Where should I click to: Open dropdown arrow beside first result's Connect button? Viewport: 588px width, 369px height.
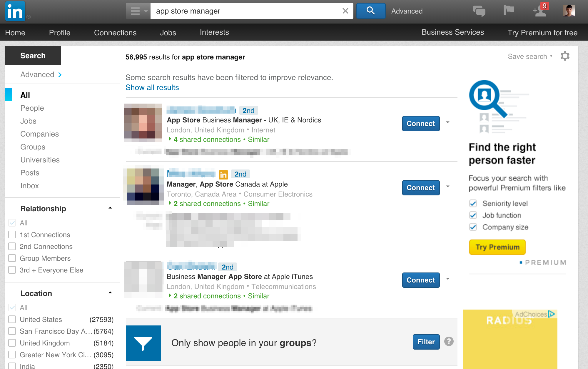point(448,122)
